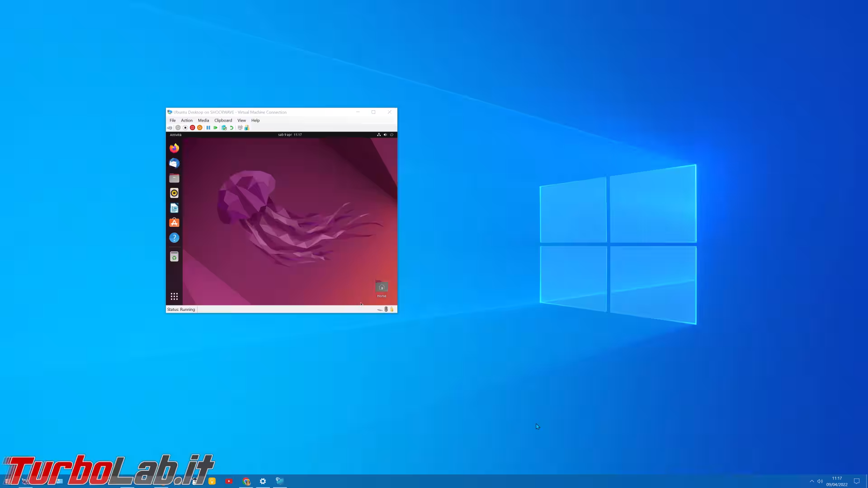
Task: Click the Ctrl+Alt+Del toolbar icon
Action: point(170,128)
